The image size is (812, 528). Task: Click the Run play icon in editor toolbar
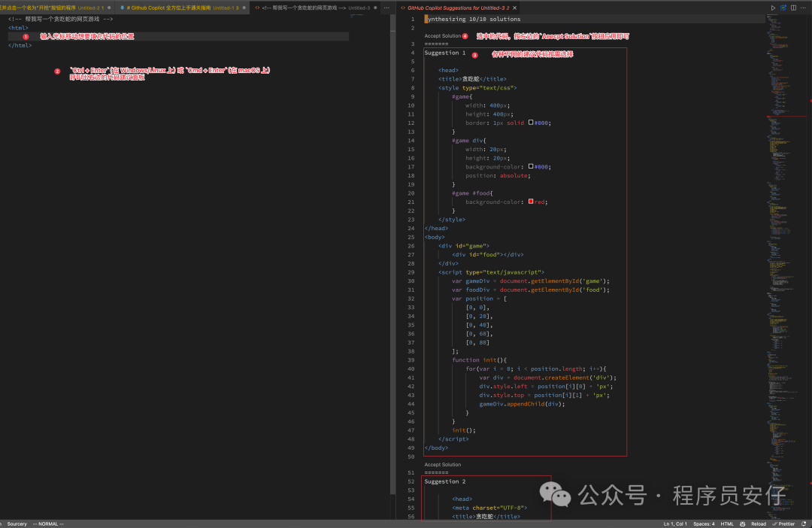(772, 8)
